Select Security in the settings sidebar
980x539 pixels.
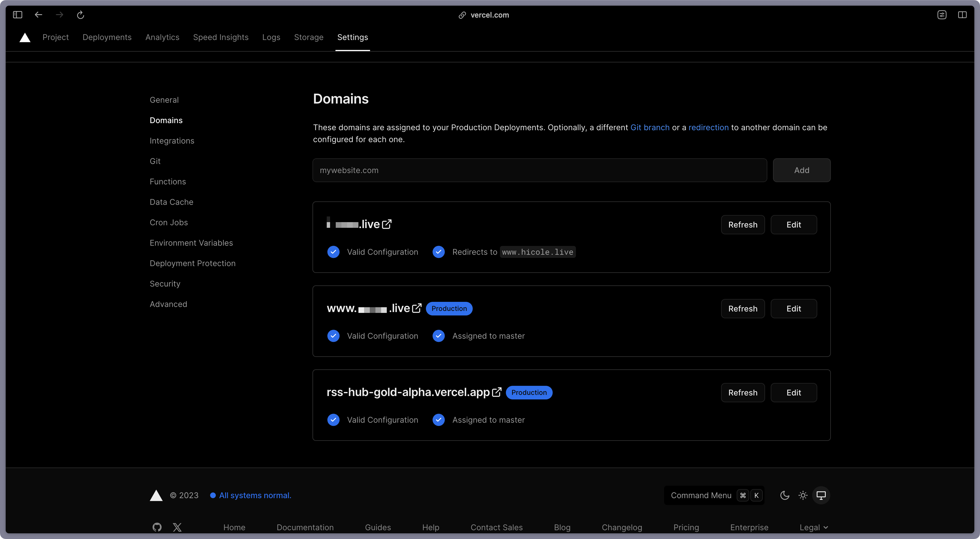[x=165, y=284]
